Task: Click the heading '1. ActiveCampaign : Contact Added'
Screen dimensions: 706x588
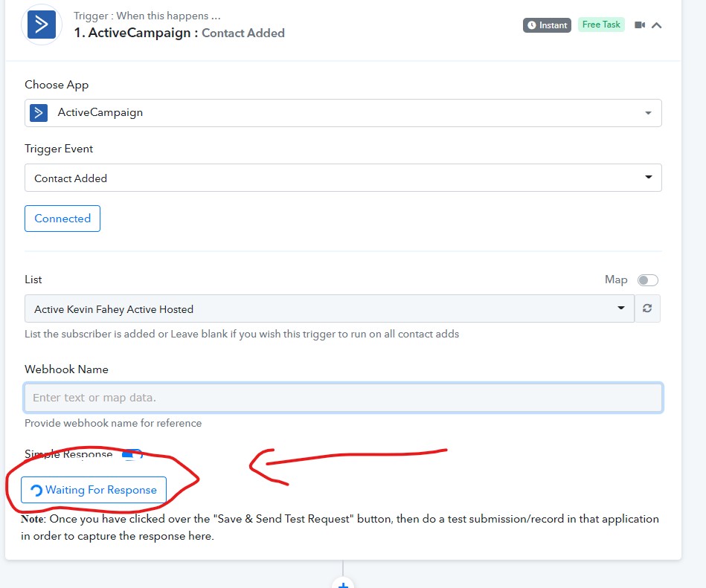Action: 179,33
